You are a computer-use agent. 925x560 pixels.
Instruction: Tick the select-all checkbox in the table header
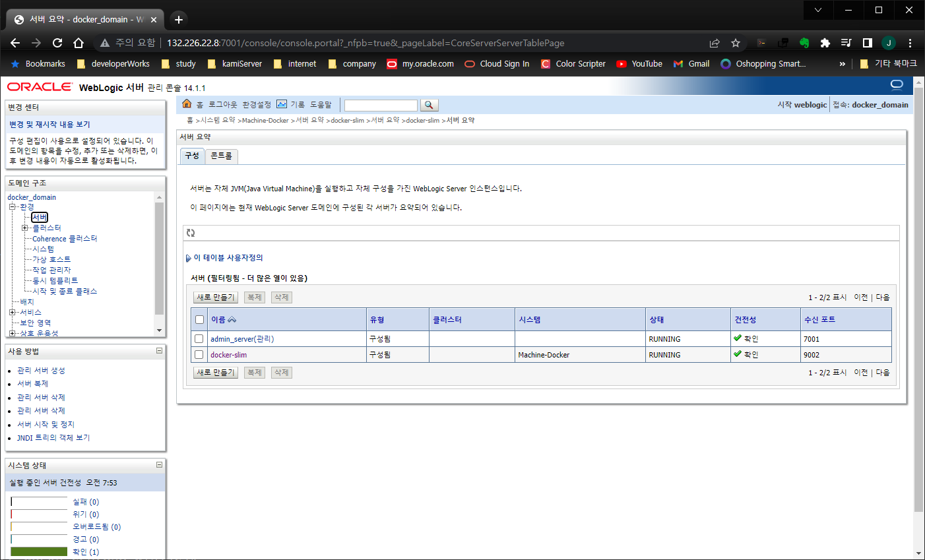(199, 320)
